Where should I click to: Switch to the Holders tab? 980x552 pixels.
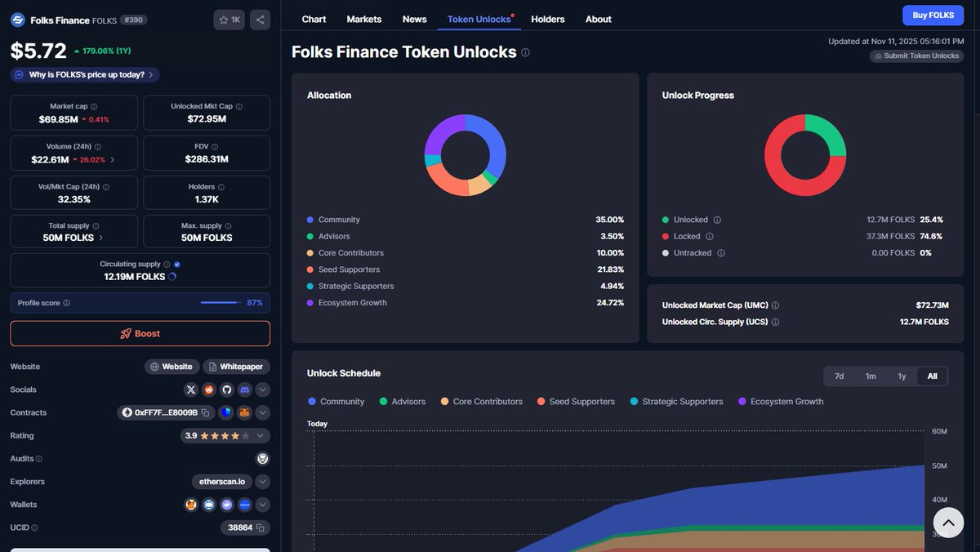(x=548, y=19)
